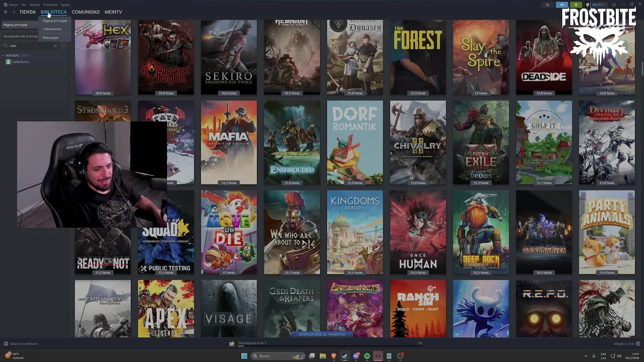Open We Who Are About To Die tile
Image resolution: width=644 pixels, height=362 pixels.
292,232
